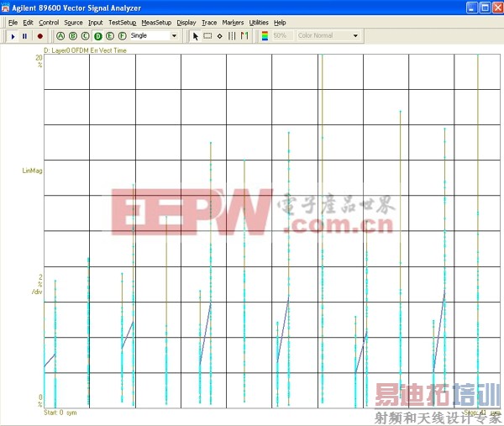Open the Single trace layout dropdown
The image size is (504, 426).
(174, 35)
